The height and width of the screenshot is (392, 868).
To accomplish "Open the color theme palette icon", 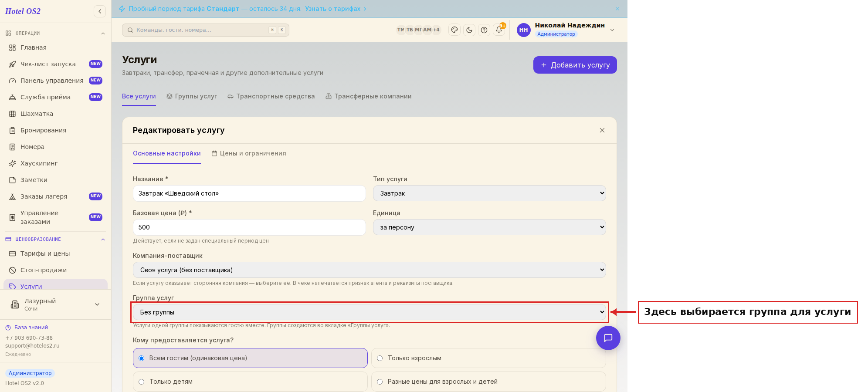I will tap(454, 30).
